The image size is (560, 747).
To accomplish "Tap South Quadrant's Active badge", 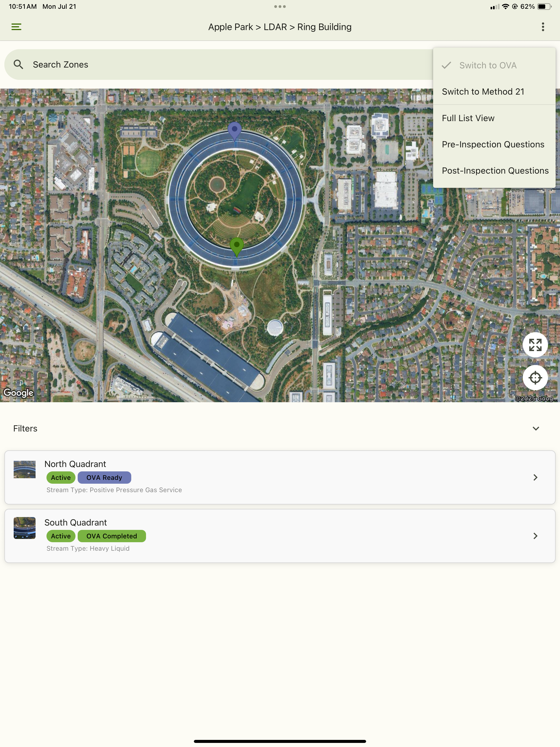I will (61, 536).
